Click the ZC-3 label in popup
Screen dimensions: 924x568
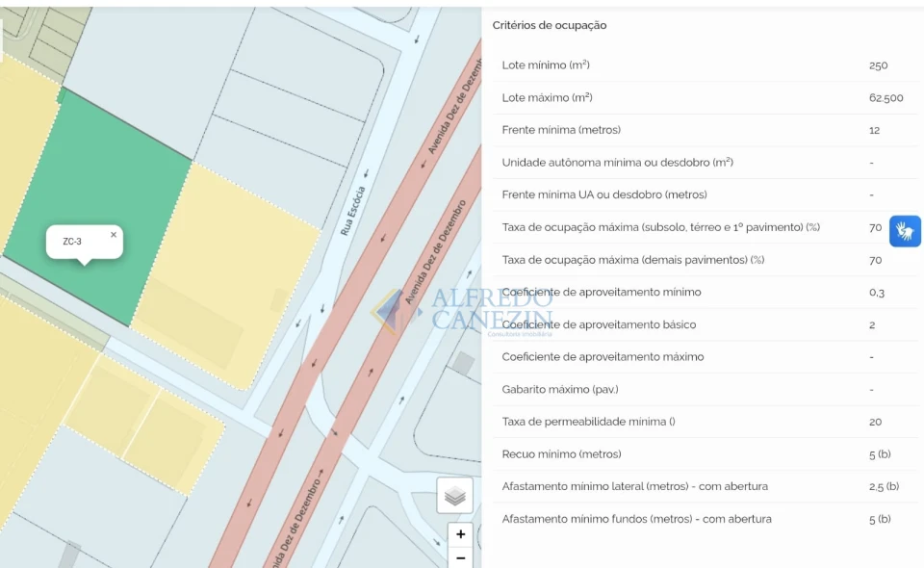click(72, 242)
